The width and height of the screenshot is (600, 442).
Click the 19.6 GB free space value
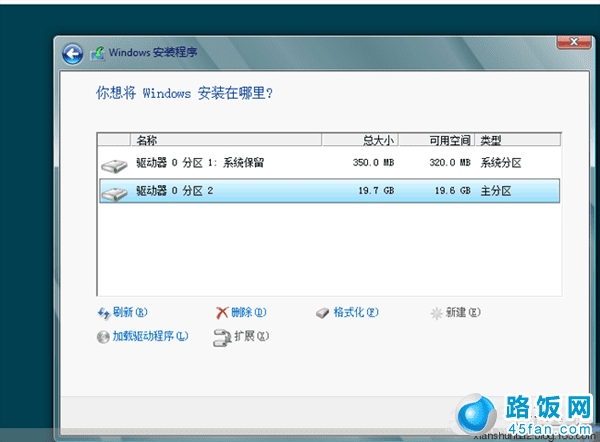[453, 191]
